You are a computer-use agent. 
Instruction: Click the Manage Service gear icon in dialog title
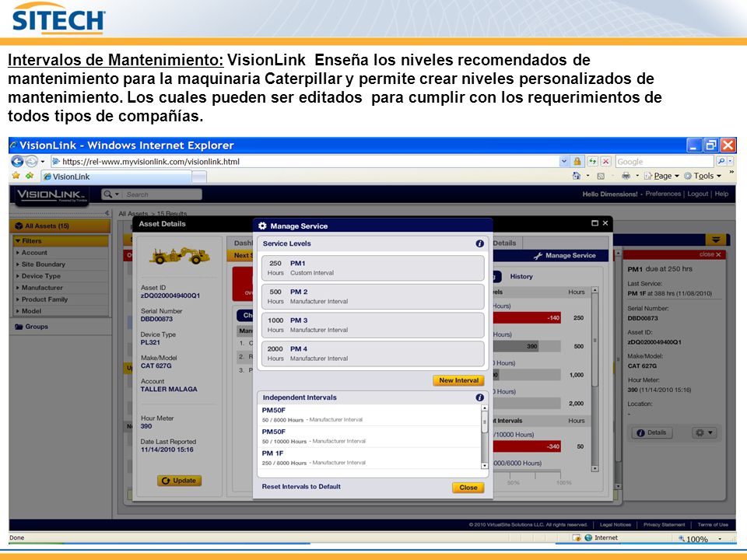click(x=262, y=226)
